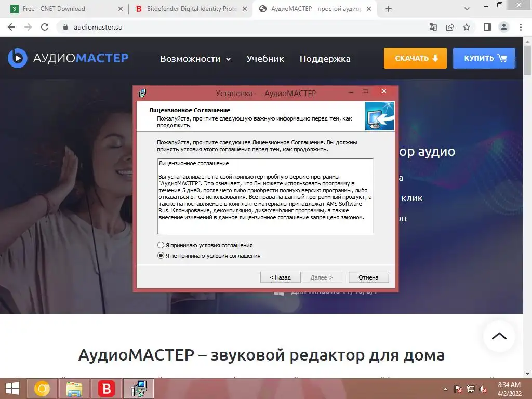Viewport: 532px width, 399px height.
Task: Click the muted volume tray icon
Action: [483, 389]
